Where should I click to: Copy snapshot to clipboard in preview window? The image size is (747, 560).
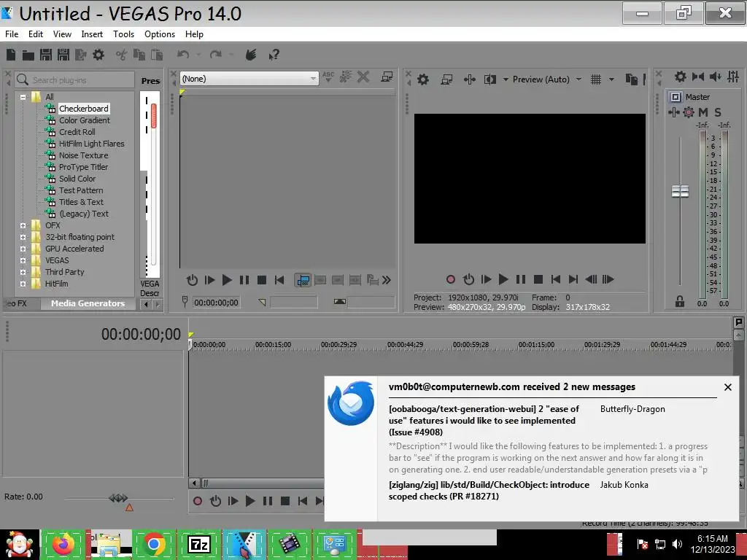[631, 79]
